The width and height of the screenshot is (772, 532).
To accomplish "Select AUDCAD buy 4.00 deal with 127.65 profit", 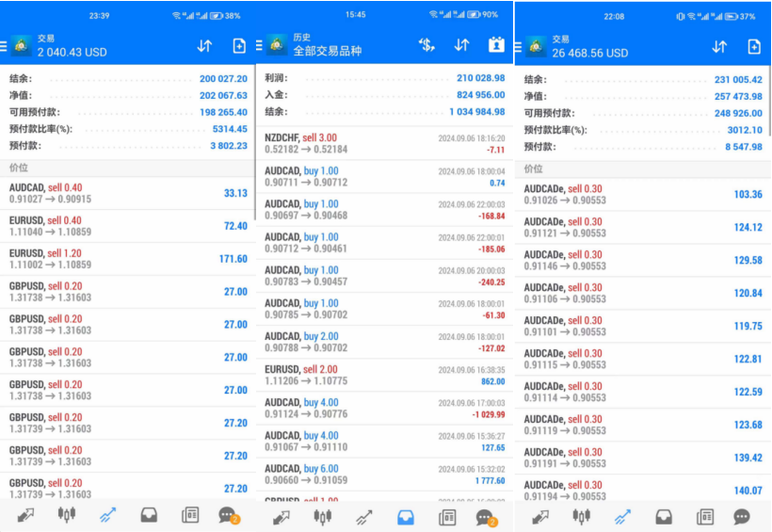I will 384,442.
